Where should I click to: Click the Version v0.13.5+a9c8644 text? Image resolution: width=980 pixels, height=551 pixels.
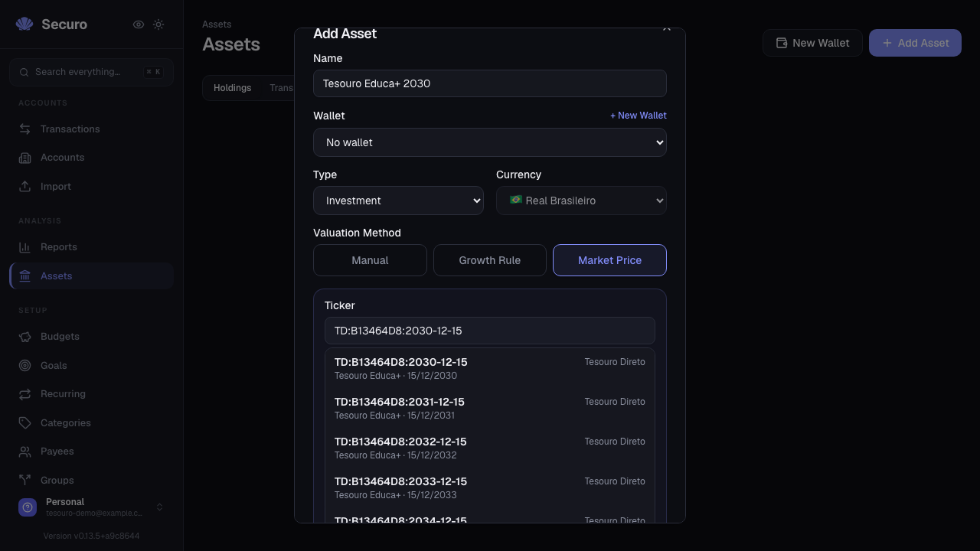coord(91,536)
